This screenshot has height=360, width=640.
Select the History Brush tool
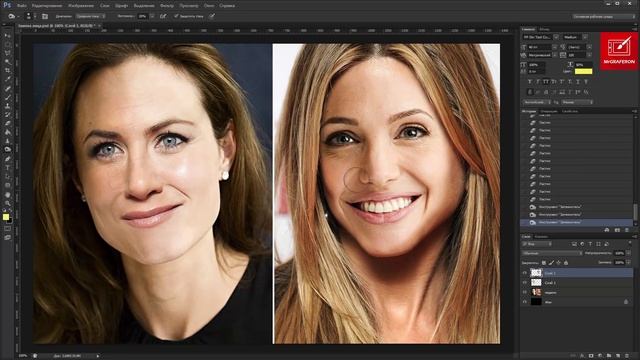coord(7,115)
